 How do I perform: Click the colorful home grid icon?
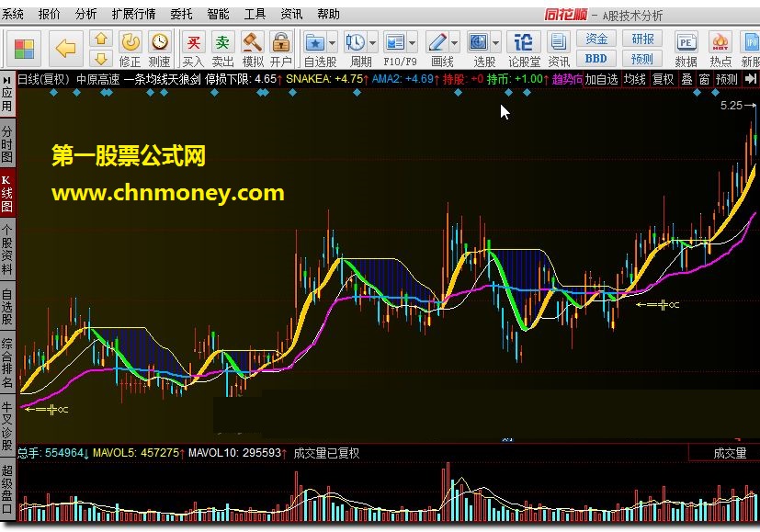(24, 49)
